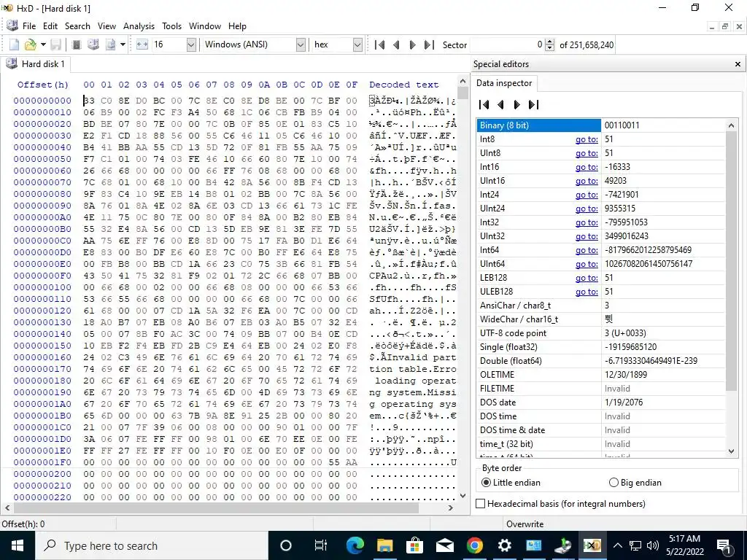Open the File menu

point(28,26)
